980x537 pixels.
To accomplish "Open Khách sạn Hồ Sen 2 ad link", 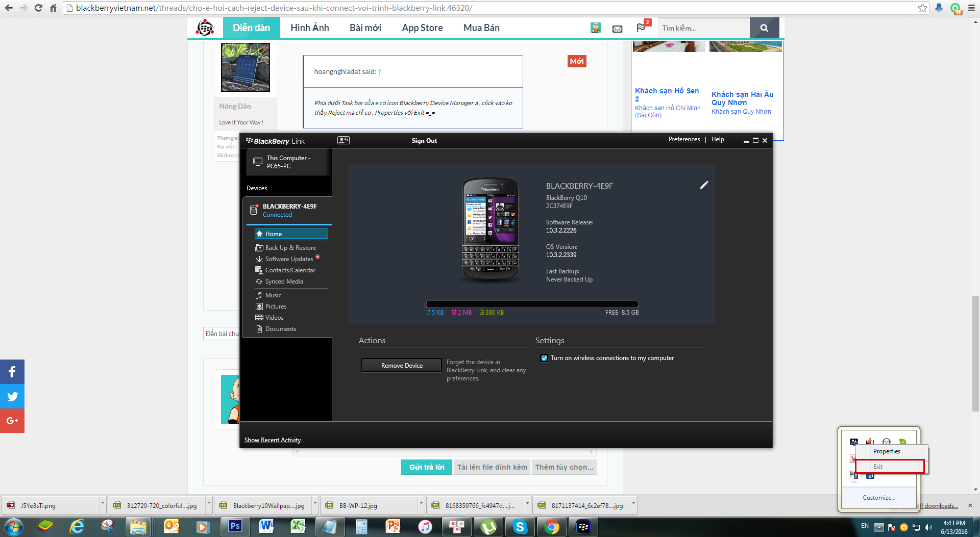I will point(667,95).
